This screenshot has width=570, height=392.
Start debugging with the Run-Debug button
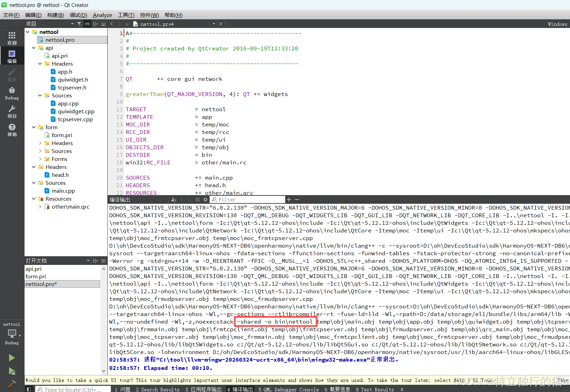[12, 371]
